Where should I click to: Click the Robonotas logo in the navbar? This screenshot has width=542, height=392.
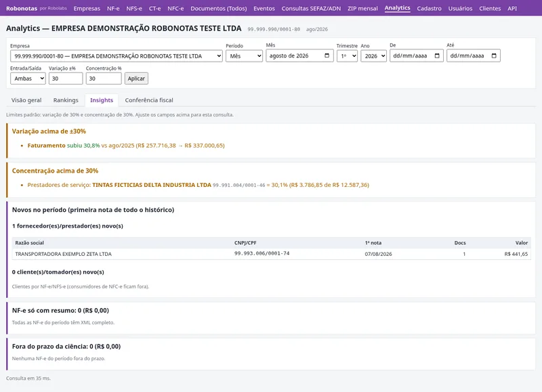click(22, 8)
